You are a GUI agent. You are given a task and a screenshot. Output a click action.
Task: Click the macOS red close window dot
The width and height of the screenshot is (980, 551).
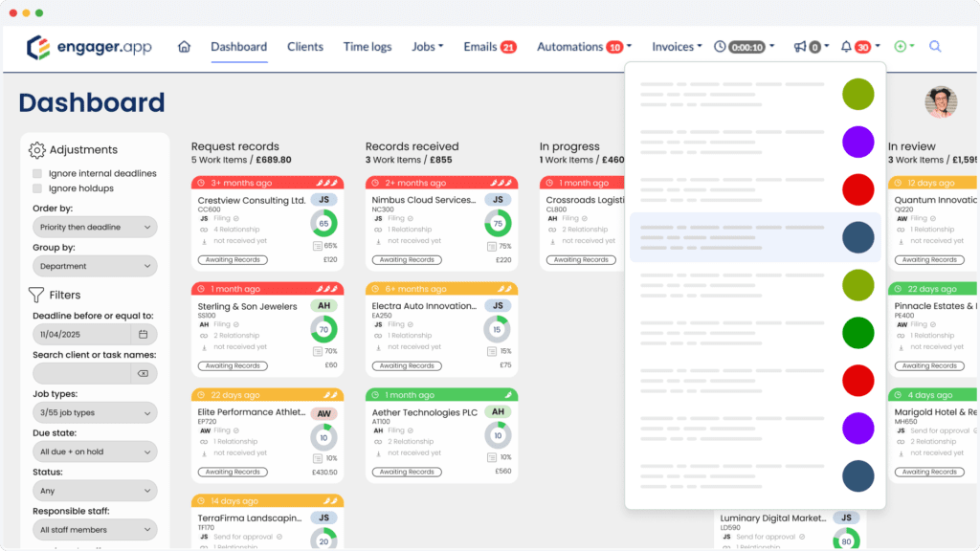pos(13,12)
